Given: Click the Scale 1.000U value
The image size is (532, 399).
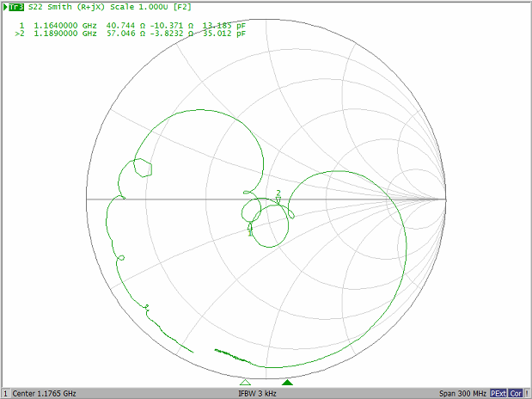Looking at the screenshot, I should tap(147, 7).
